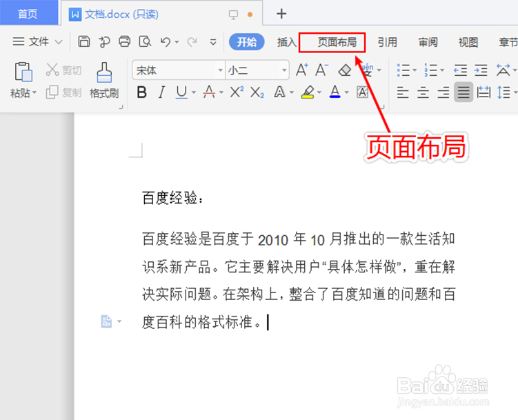Image resolution: width=518 pixels, height=420 pixels.
Task: Toggle center alignment
Action: point(424,92)
